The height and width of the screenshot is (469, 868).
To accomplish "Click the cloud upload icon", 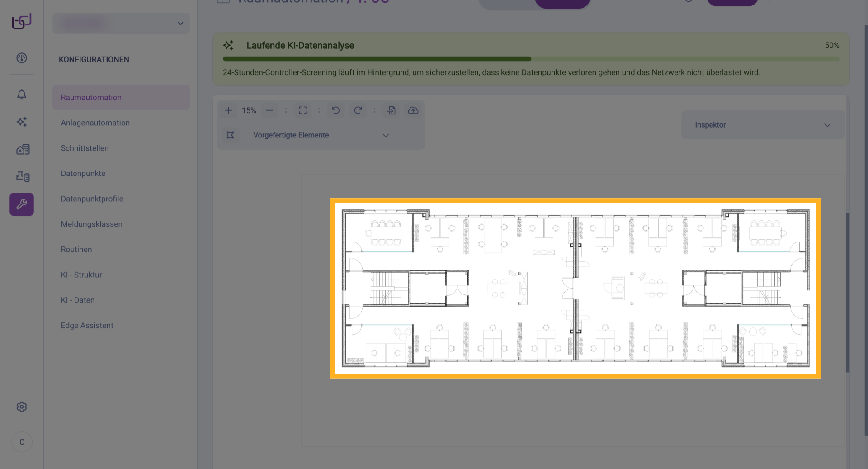I will click(x=413, y=110).
